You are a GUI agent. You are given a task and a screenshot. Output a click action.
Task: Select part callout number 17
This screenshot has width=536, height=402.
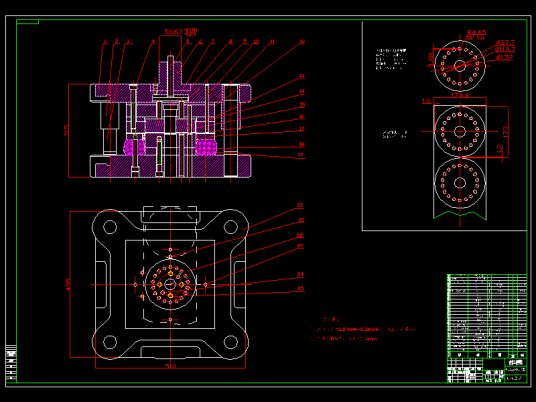click(x=302, y=129)
